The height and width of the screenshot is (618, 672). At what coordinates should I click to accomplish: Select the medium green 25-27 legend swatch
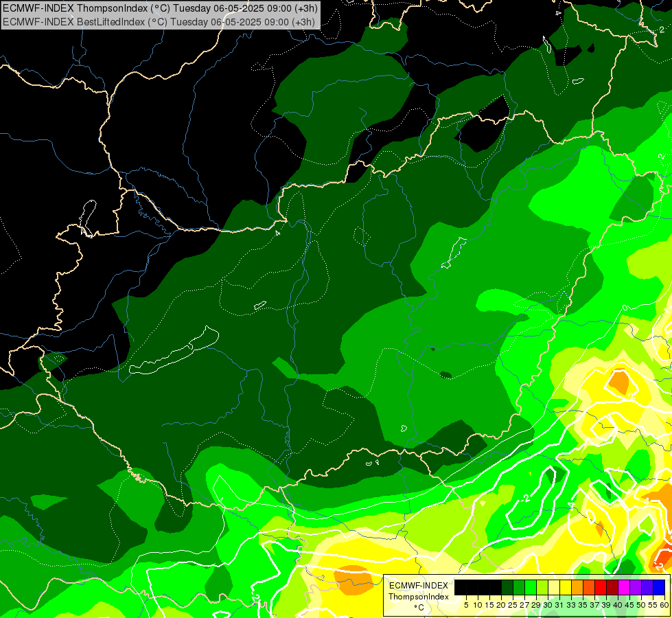point(519,587)
